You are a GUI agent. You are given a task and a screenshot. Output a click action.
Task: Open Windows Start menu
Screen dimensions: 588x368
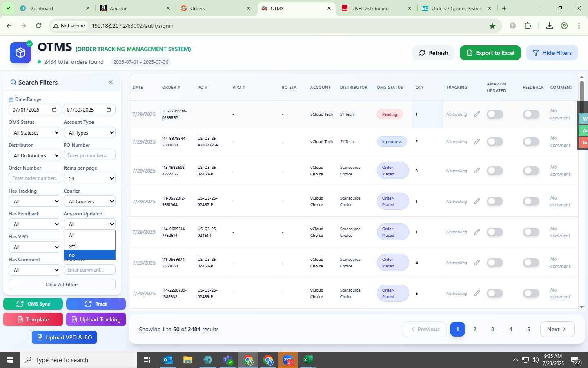pyautogui.click(x=10, y=360)
